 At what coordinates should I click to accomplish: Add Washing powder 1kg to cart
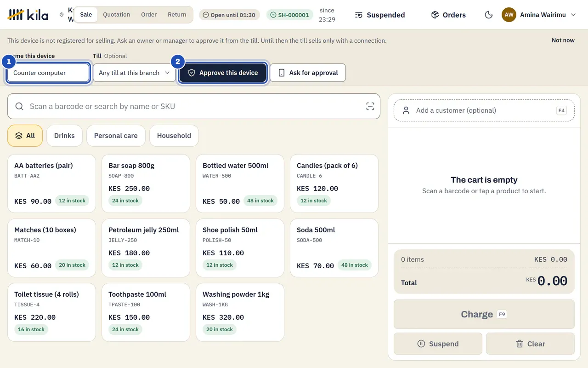[x=240, y=312]
